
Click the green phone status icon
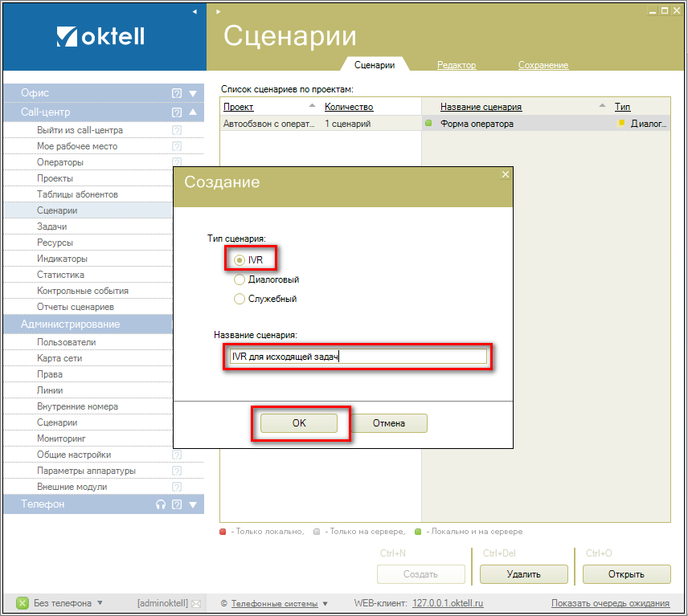[23, 603]
